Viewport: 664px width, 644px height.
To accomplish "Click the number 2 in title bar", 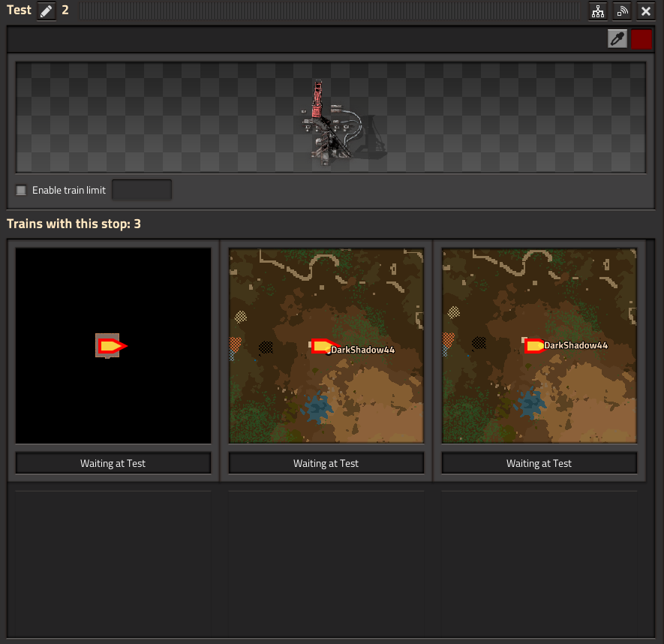I will click(65, 11).
